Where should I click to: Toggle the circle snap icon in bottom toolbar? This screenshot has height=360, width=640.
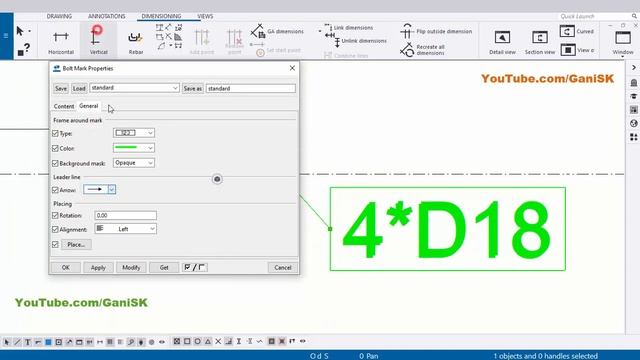197,341
